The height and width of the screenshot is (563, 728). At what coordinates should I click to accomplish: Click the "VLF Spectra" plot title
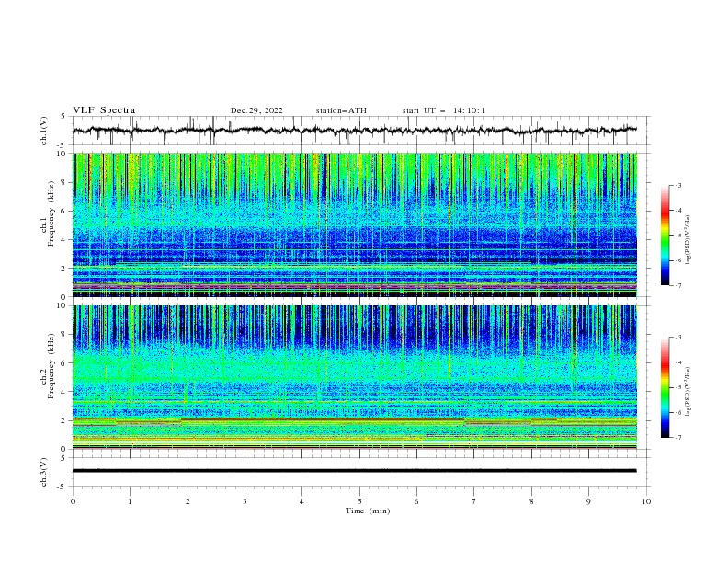coord(104,110)
